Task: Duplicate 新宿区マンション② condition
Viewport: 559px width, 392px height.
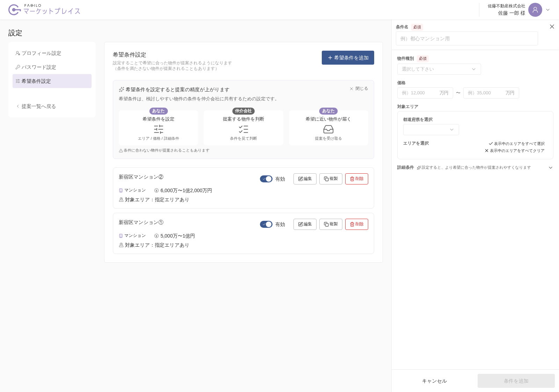Action: pyautogui.click(x=331, y=179)
